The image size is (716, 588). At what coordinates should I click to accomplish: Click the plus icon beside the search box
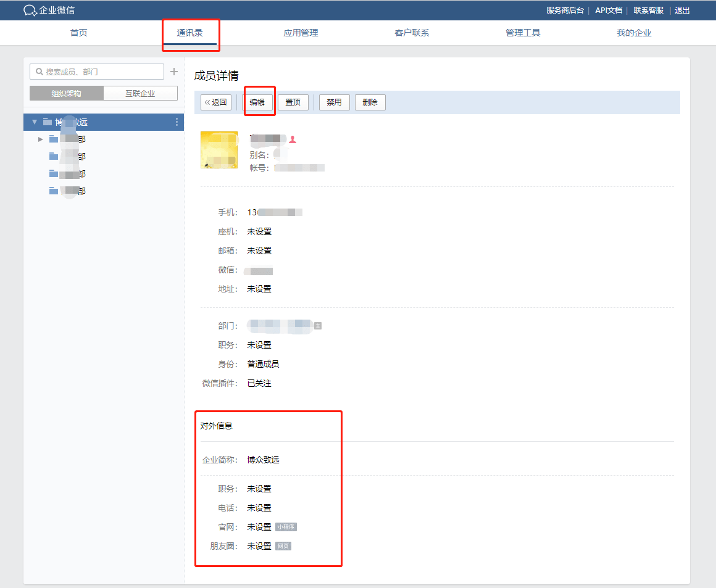(174, 72)
